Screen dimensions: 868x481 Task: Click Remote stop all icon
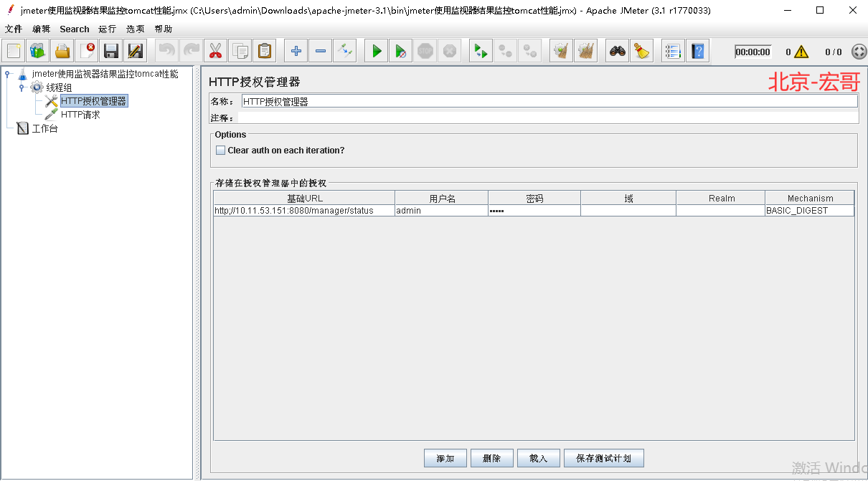pos(506,51)
